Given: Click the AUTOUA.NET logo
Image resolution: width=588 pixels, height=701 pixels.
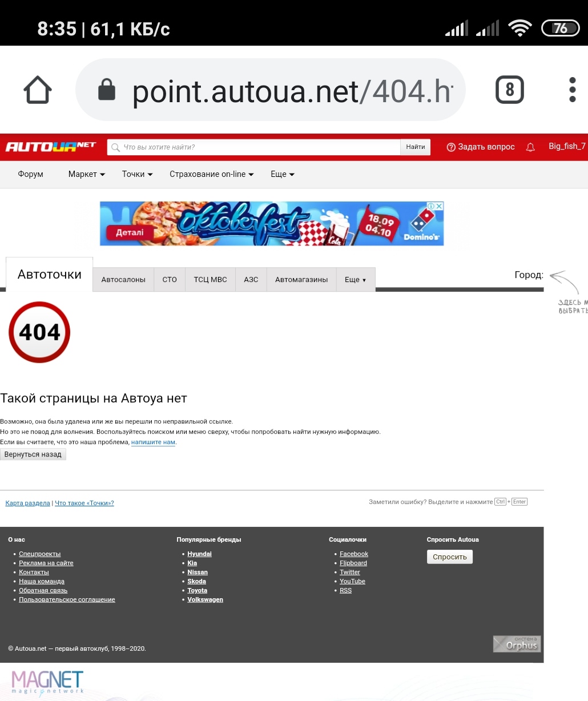Looking at the screenshot, I should pos(51,147).
